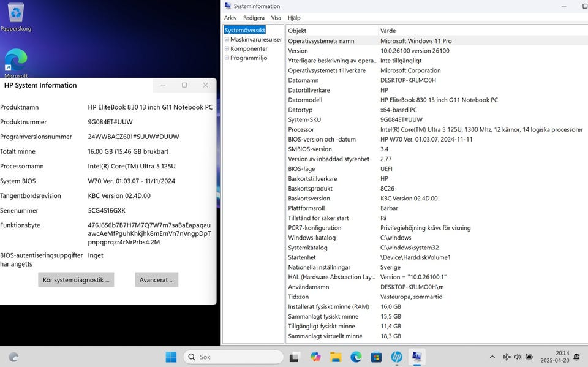Expand the Programmiljö tree node
The height and width of the screenshot is (367, 588).
pyautogui.click(x=227, y=58)
